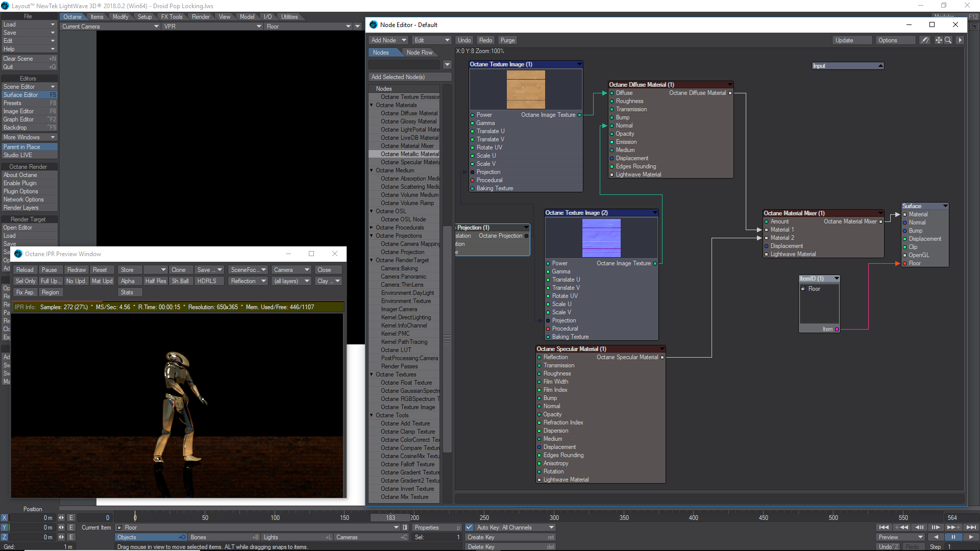Click the pan/move view icon in Node Editor
Image resolution: width=980 pixels, height=551 pixels.
coord(938,40)
